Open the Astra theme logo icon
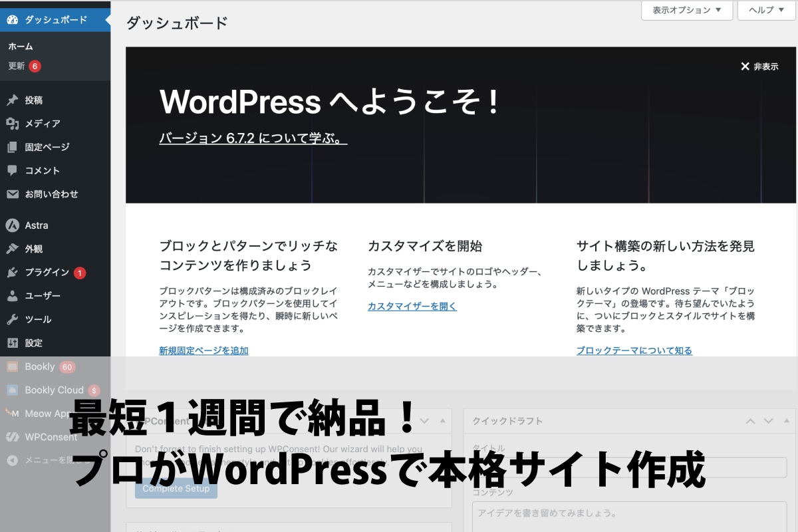Image resolution: width=798 pixels, height=532 pixels. pyautogui.click(x=12, y=225)
